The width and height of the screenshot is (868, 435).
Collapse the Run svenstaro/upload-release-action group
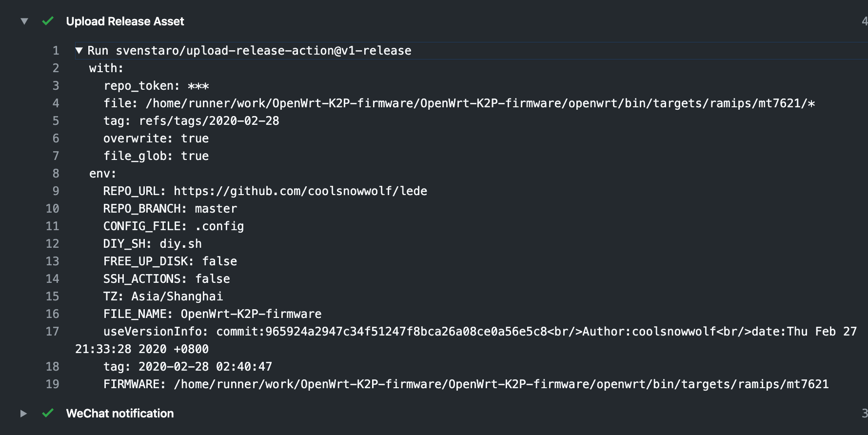click(78, 50)
